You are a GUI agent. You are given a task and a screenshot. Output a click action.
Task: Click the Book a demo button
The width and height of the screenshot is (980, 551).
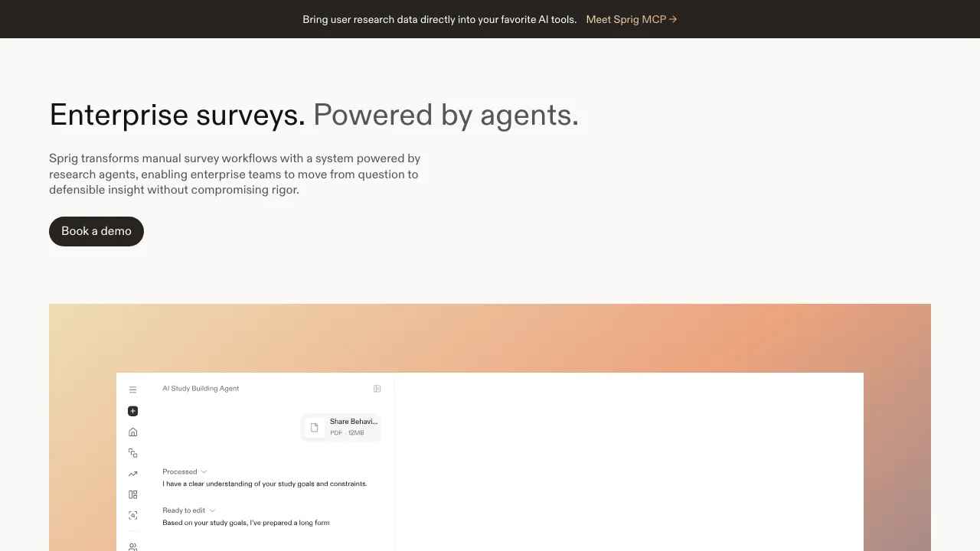(96, 231)
